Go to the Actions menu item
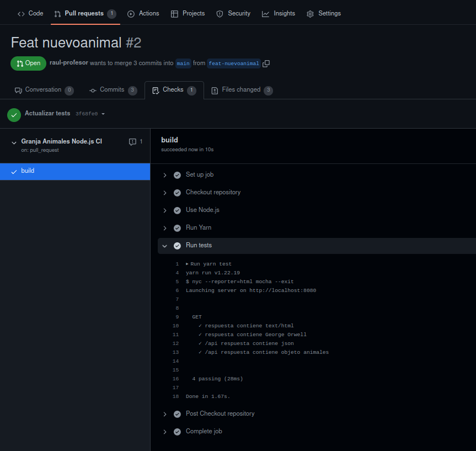Viewport: 476px width, 451px height. [143, 13]
